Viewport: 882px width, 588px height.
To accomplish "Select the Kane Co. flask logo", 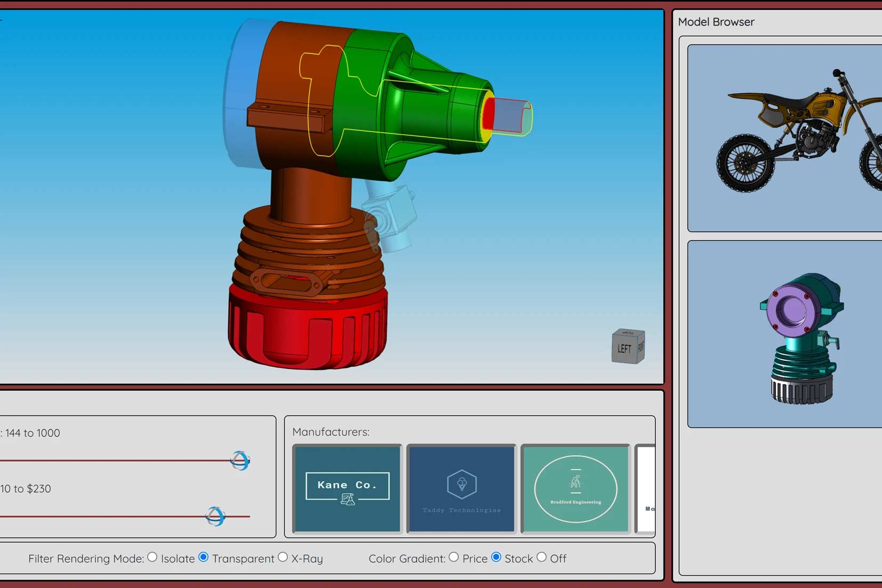I will pos(347,500).
